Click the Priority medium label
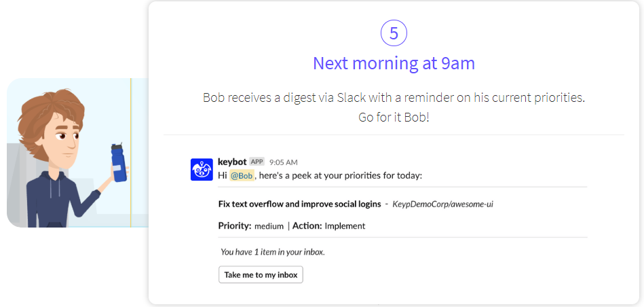Viewport: 644px width, 307px height. tap(251, 225)
